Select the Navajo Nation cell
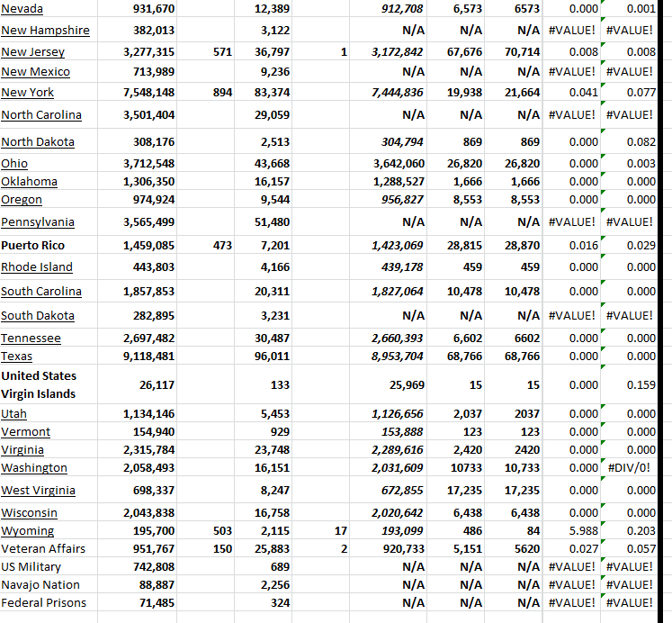Image resolution: width=672 pixels, height=623 pixels. point(40,584)
